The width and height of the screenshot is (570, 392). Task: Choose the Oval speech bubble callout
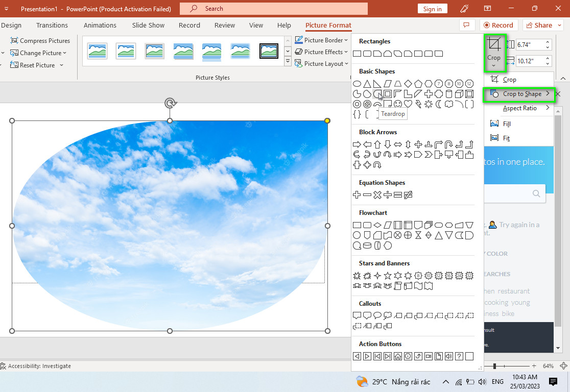(x=377, y=316)
